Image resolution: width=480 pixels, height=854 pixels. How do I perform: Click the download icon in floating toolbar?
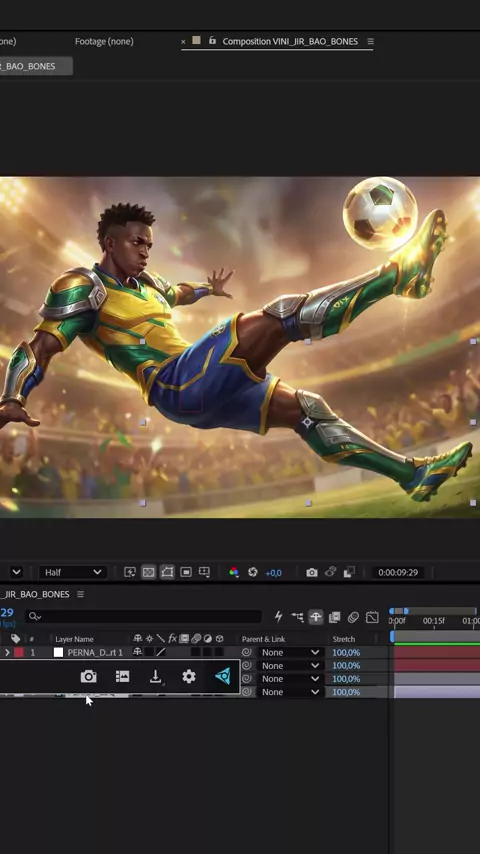[156, 677]
